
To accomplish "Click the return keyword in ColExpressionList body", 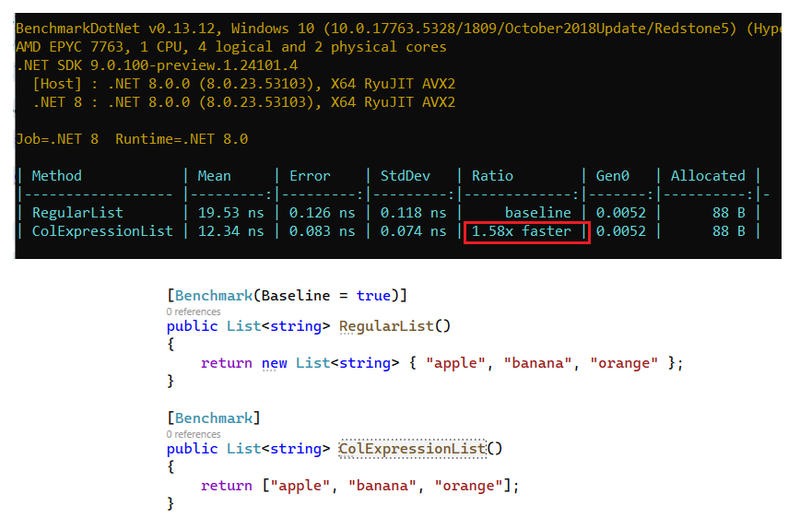I will point(227,486).
